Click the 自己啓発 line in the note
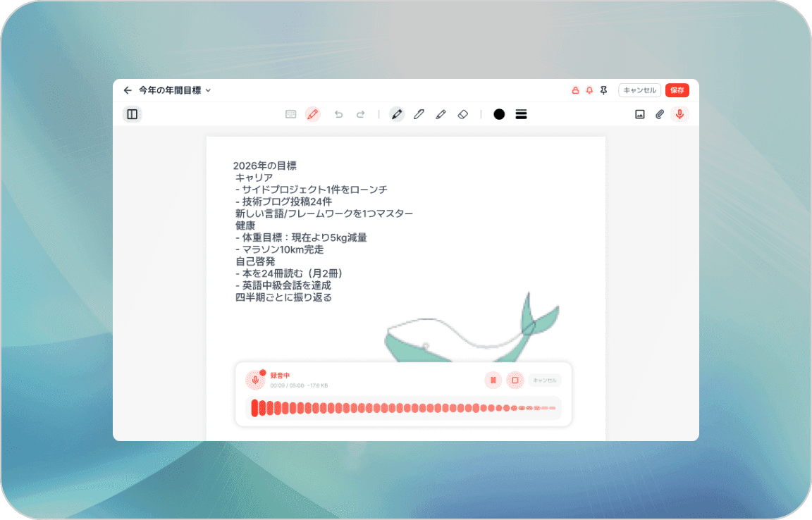Image resolution: width=812 pixels, height=520 pixels. tap(254, 261)
